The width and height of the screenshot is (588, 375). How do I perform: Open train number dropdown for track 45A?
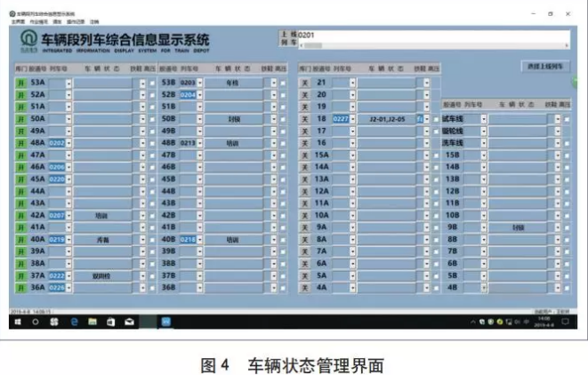(x=68, y=180)
